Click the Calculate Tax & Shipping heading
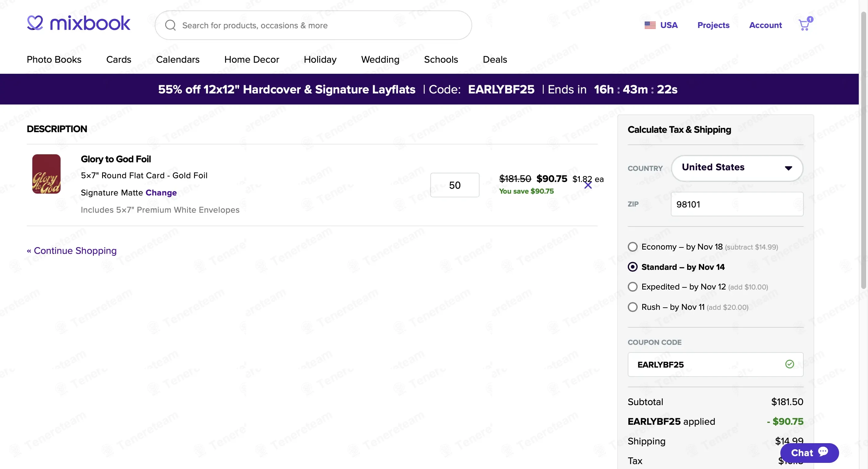This screenshot has height=469, width=868. [x=679, y=130]
